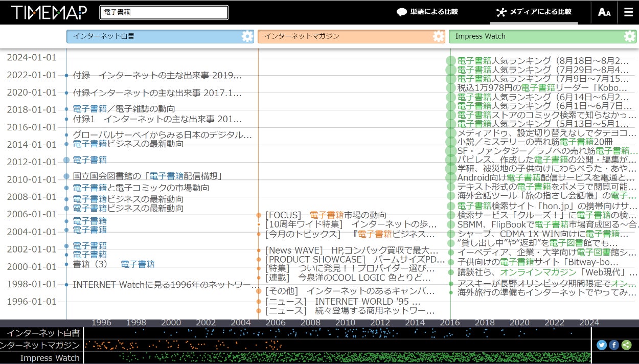
Task: Open 学研、被災地の子供向け article
Action: pos(546,168)
